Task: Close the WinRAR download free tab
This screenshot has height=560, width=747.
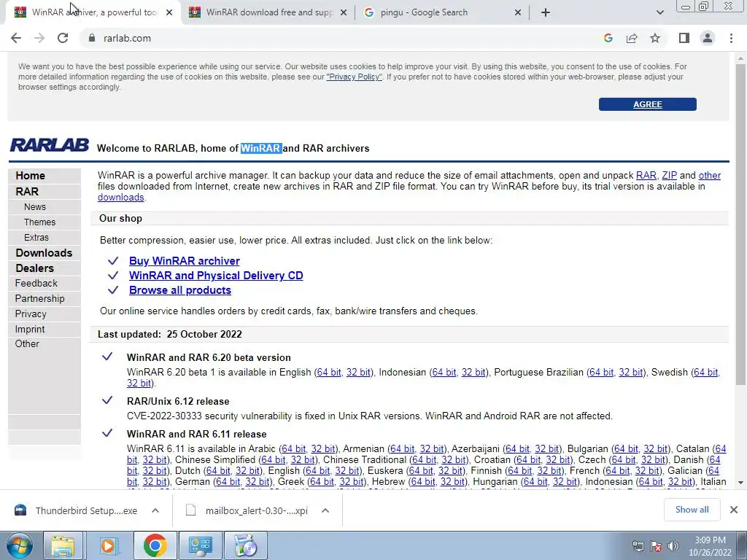Action: coord(344,12)
